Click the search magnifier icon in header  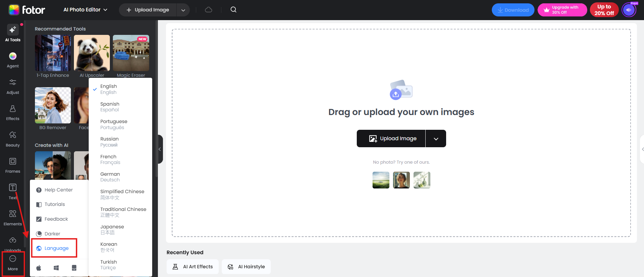233,10
